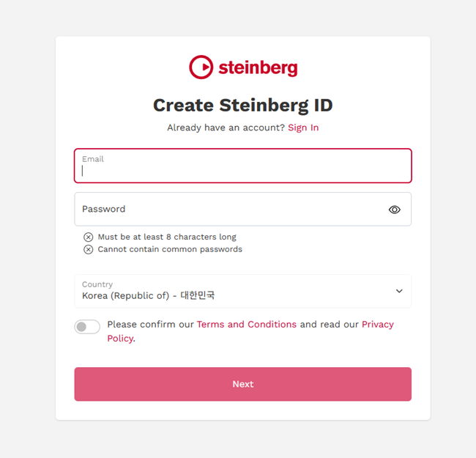This screenshot has width=476, height=458.
Task: Click the "Cannot contain common passwords" text
Action: [x=170, y=249]
